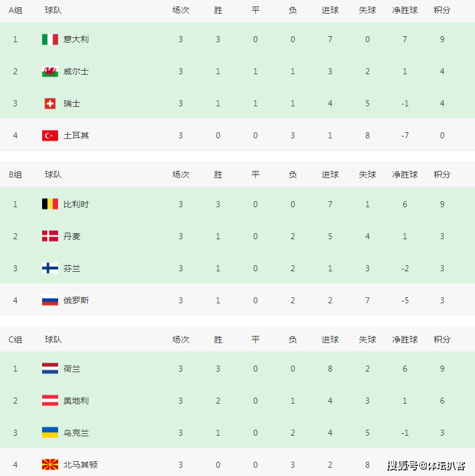This screenshot has width=475, height=476.
Task: Click the Switzerland flag icon
Action: coord(50,103)
